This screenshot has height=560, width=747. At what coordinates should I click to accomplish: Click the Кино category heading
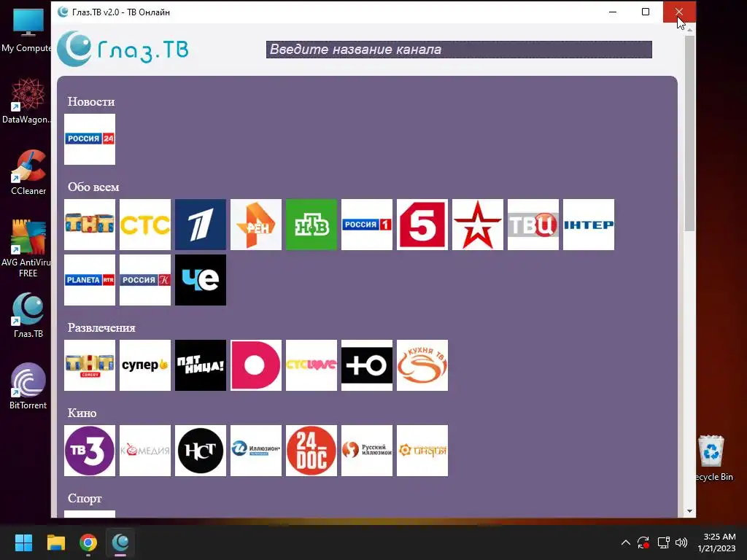(x=82, y=413)
